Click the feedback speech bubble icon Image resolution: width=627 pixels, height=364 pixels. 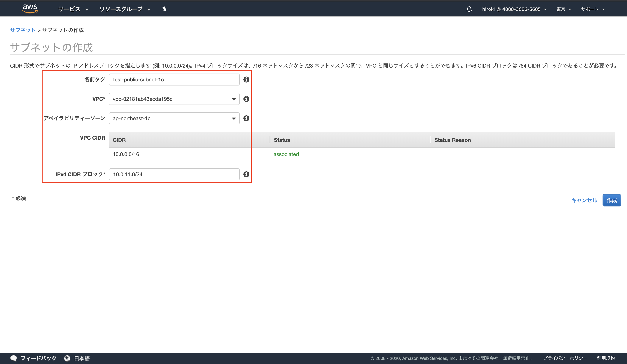14,358
